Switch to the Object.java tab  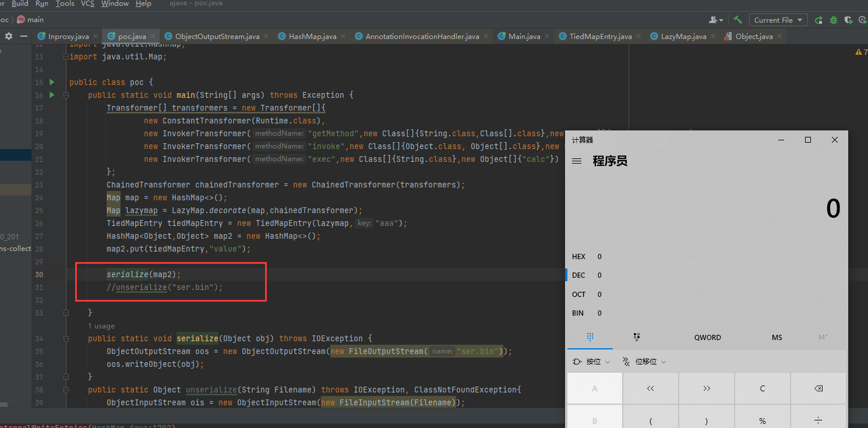(x=754, y=36)
